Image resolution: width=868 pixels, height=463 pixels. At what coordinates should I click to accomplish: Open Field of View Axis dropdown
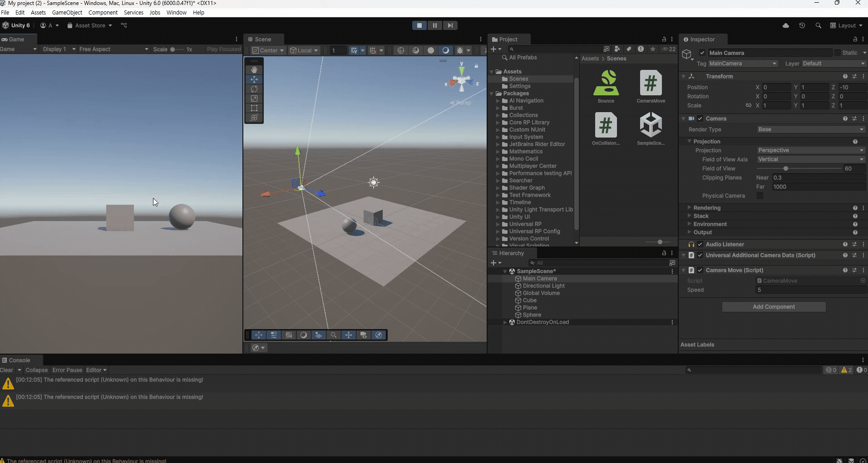tap(811, 159)
